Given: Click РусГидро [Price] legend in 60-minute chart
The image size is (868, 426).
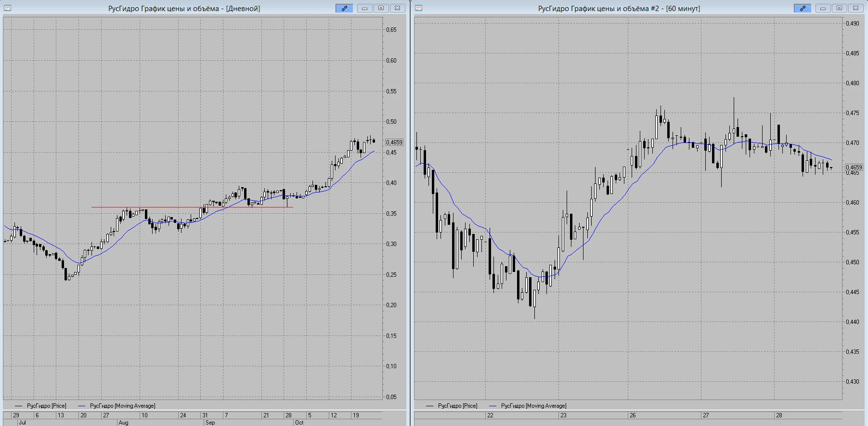Looking at the screenshot, I should coord(452,406).
